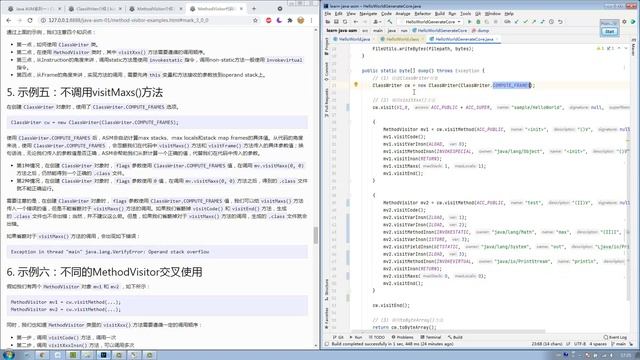Open the TODO tool window tab
The height and width of the screenshot is (360, 640).
[377, 337]
